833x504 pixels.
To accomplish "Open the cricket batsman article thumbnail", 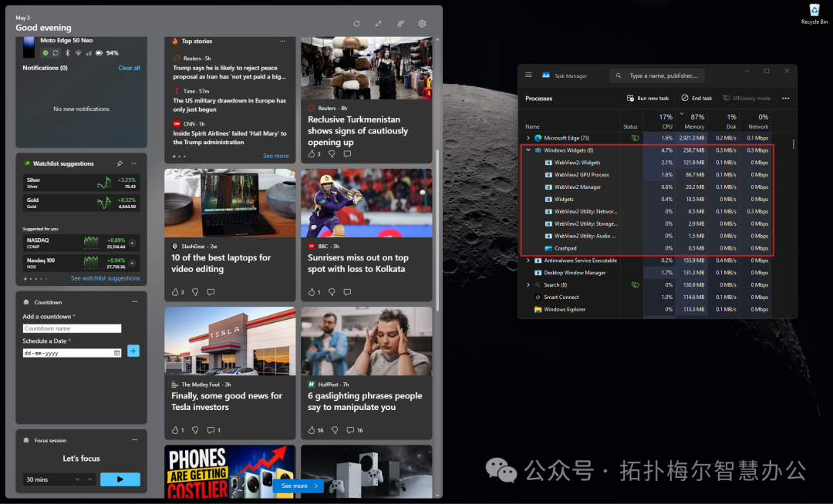I will click(x=366, y=203).
